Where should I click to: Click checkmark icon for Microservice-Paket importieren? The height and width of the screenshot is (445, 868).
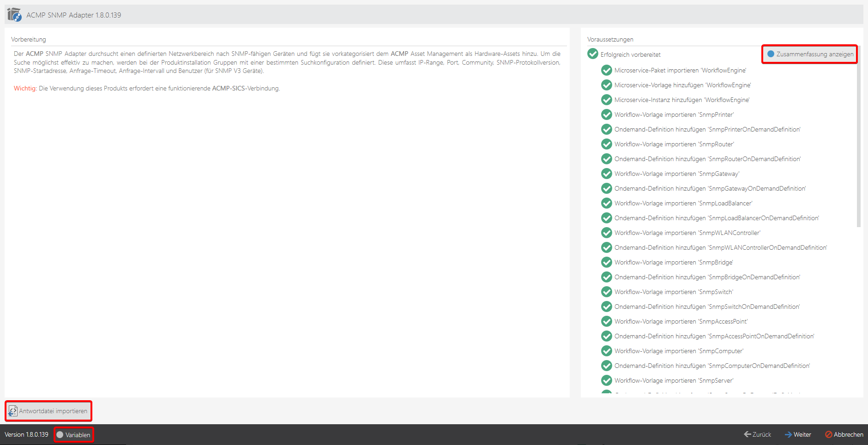(606, 70)
